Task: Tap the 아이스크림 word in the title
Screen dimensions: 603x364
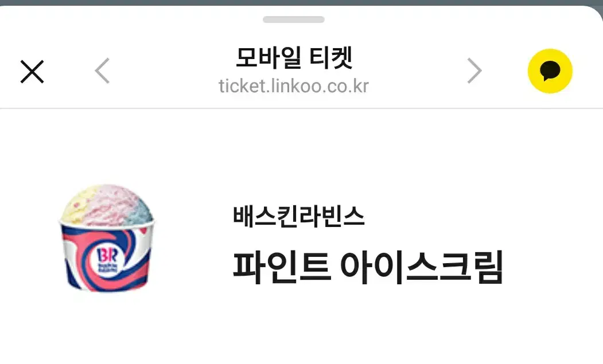Action: [x=422, y=267]
